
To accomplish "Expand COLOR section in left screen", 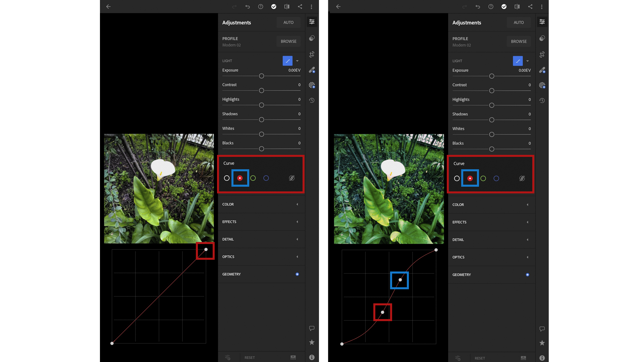I will (261, 204).
